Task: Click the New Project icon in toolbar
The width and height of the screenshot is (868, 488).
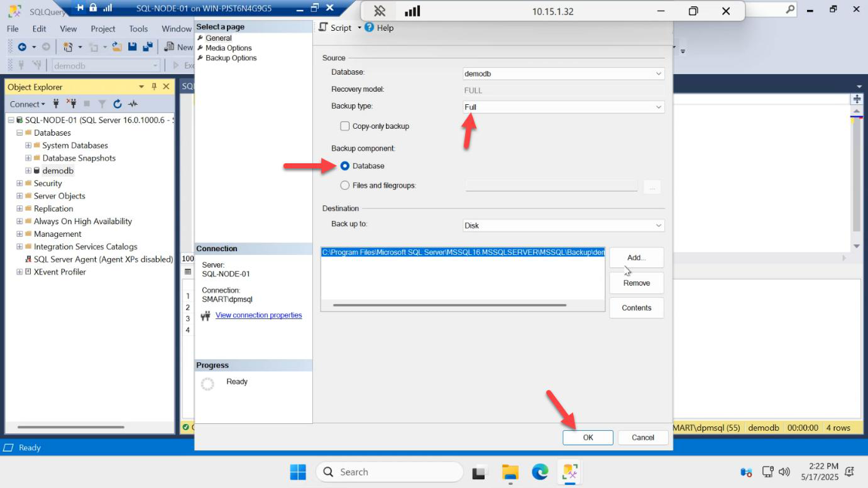Action: click(x=69, y=47)
